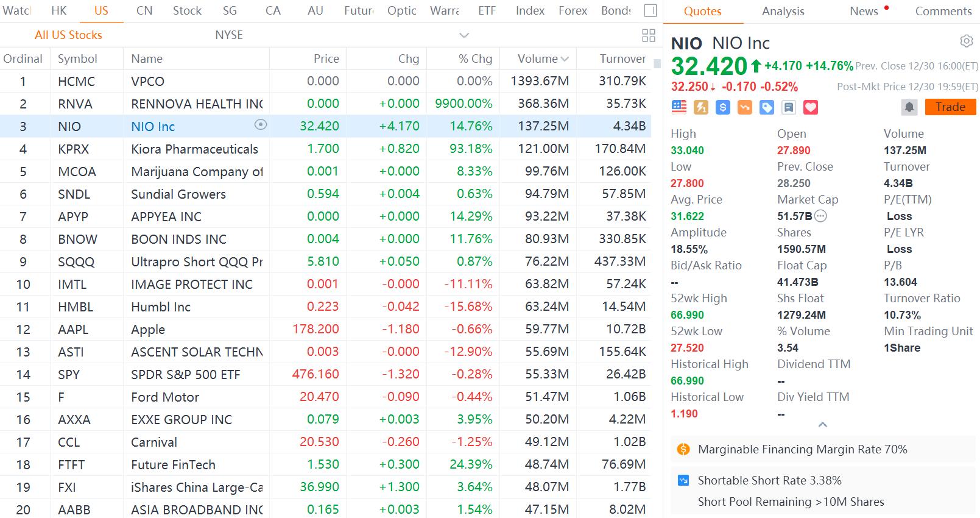Select the SPY SPDR S&P 500 ETF row
Screen dimensions: 980x518
325,374
